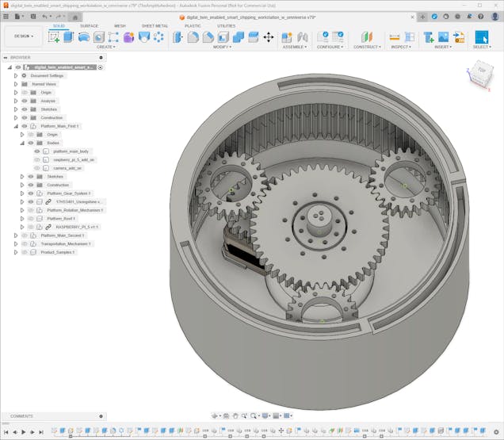Viewport: 504px width, 440px height.
Task: Click the timeline play button
Action: pos(23,432)
